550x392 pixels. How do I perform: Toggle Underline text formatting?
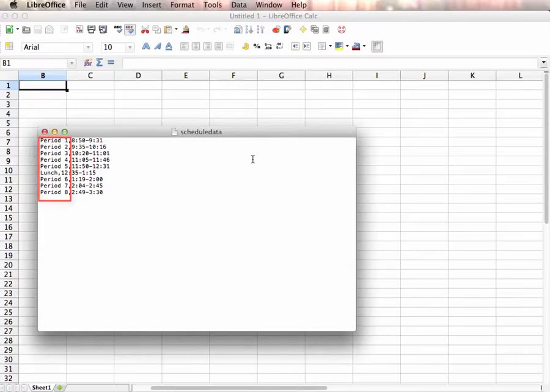(169, 46)
